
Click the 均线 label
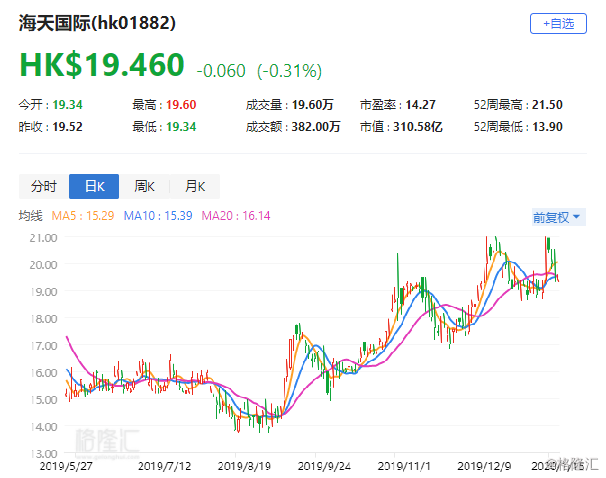[31, 216]
